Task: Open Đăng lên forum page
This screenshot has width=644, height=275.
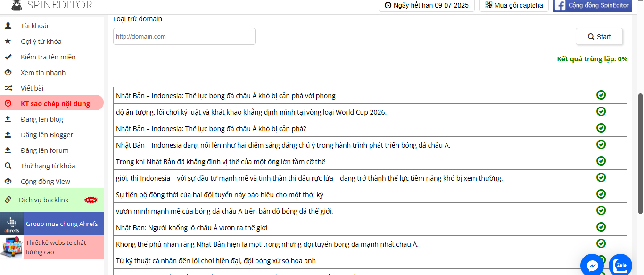Action: (45, 150)
